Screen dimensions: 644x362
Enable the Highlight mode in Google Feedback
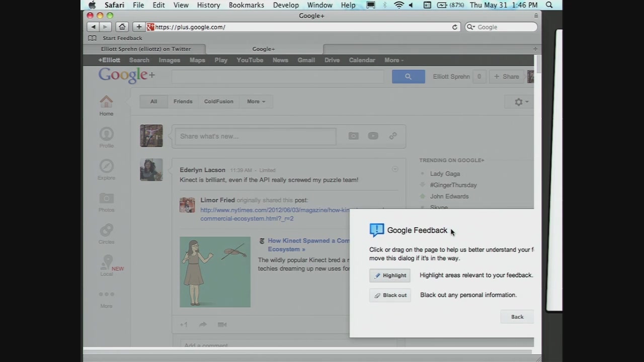tap(390, 276)
